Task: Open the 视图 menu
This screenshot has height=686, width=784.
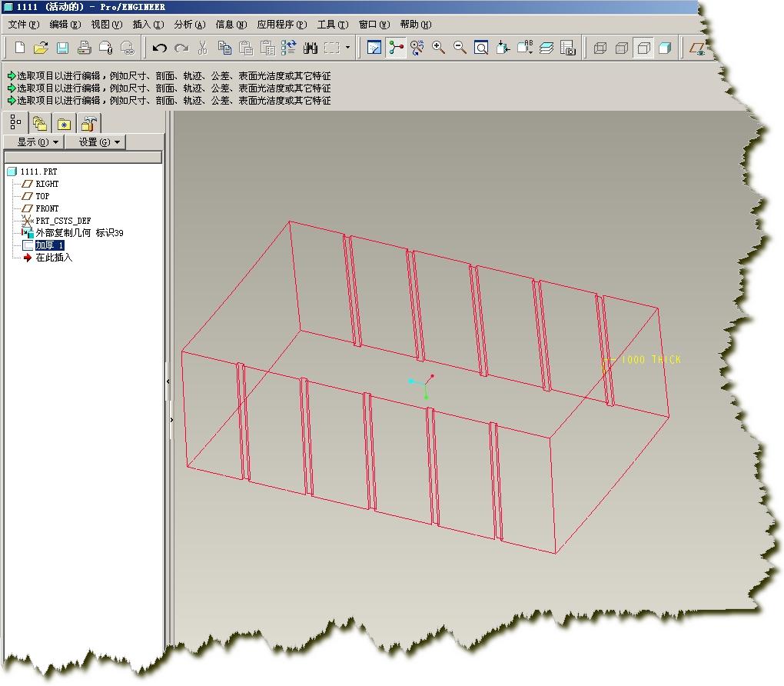Action: tap(107, 25)
